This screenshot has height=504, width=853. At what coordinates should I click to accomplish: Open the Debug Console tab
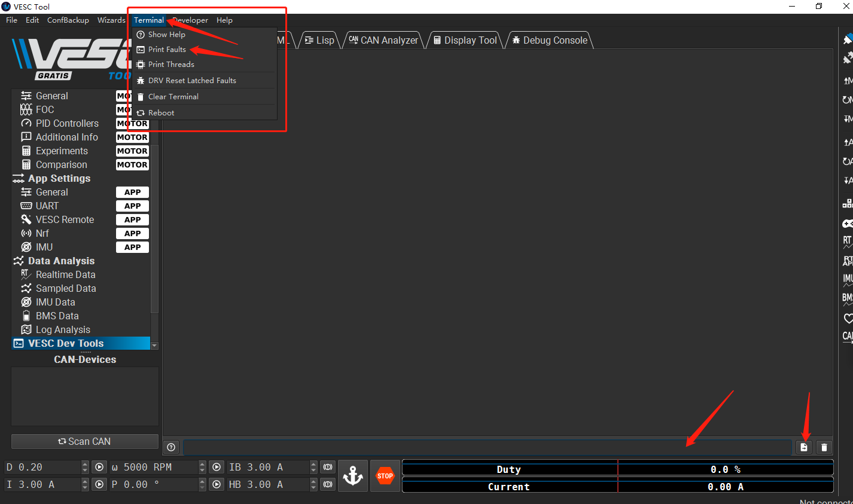(x=550, y=40)
